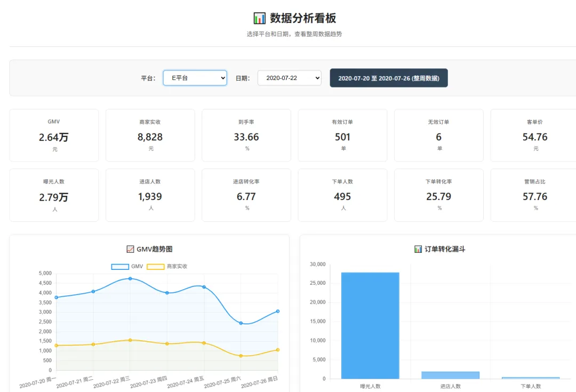This screenshot has width=576, height=392.
Task: Click the GMV data point for 2020-07-25 周六
Action: [x=241, y=323]
